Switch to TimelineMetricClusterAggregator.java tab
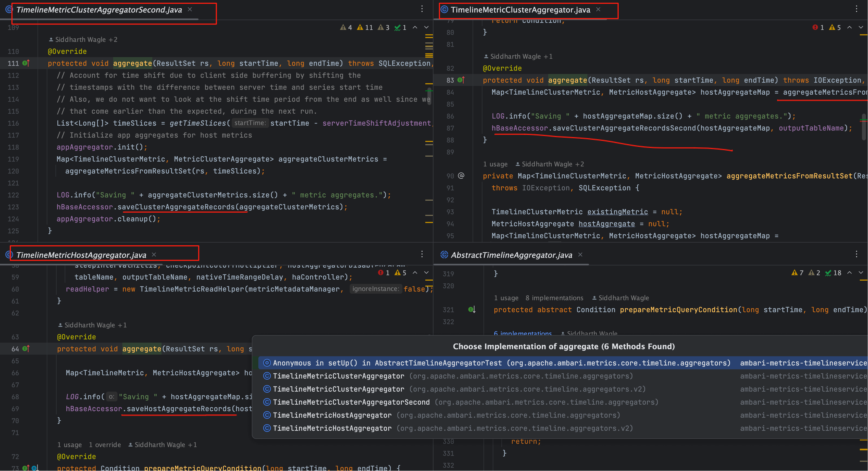This screenshot has width=868, height=471. coord(520,10)
